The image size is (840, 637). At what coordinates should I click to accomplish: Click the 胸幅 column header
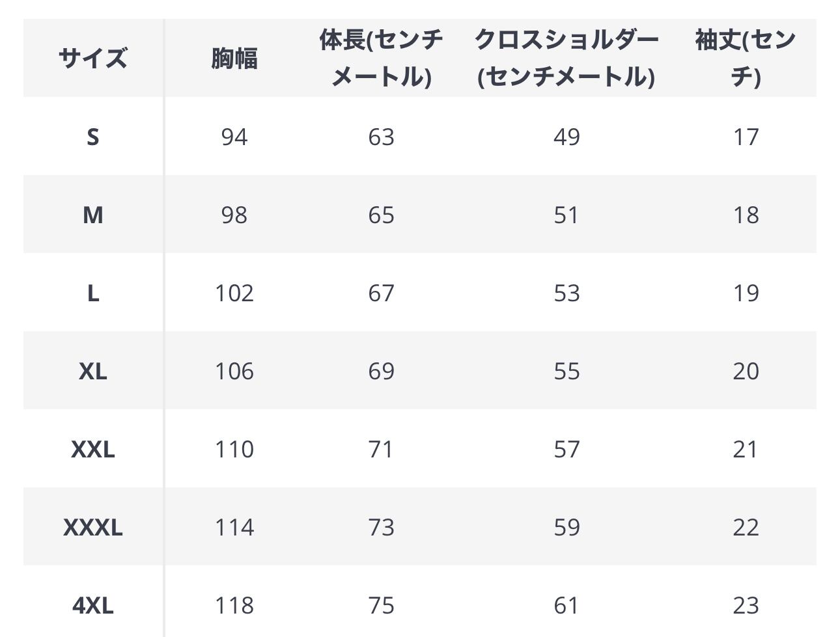click(234, 59)
